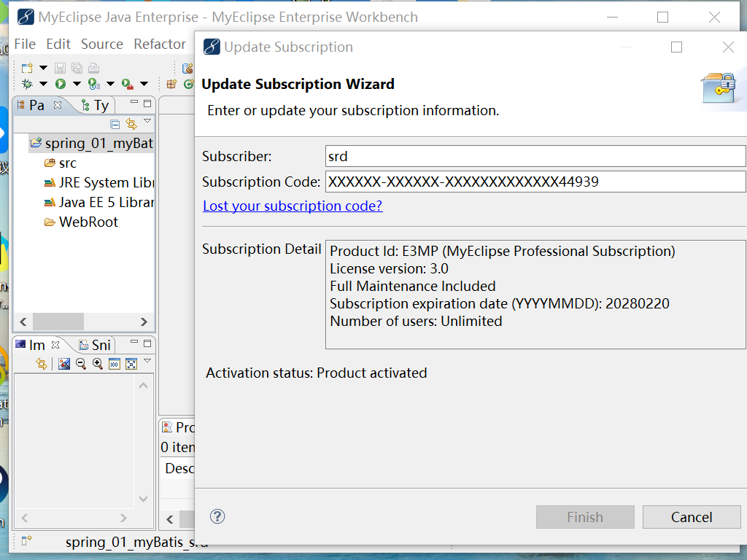Image resolution: width=747 pixels, height=560 pixels.
Task: Click in the Subscription Code field
Action: coord(535,182)
